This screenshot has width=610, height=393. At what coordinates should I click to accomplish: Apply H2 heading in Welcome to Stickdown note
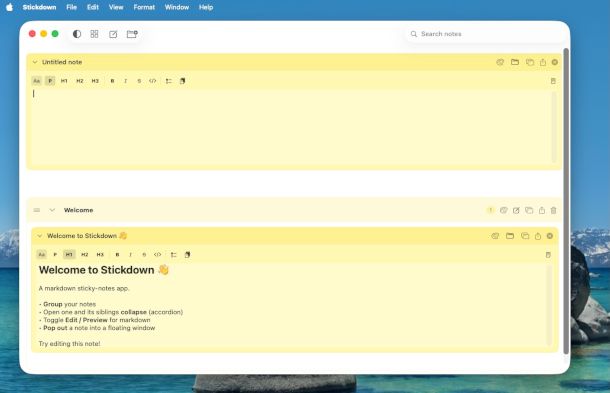click(x=84, y=254)
